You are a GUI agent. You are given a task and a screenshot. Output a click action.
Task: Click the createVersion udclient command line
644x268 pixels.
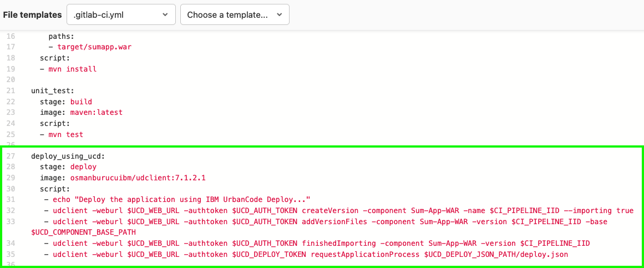pos(339,211)
